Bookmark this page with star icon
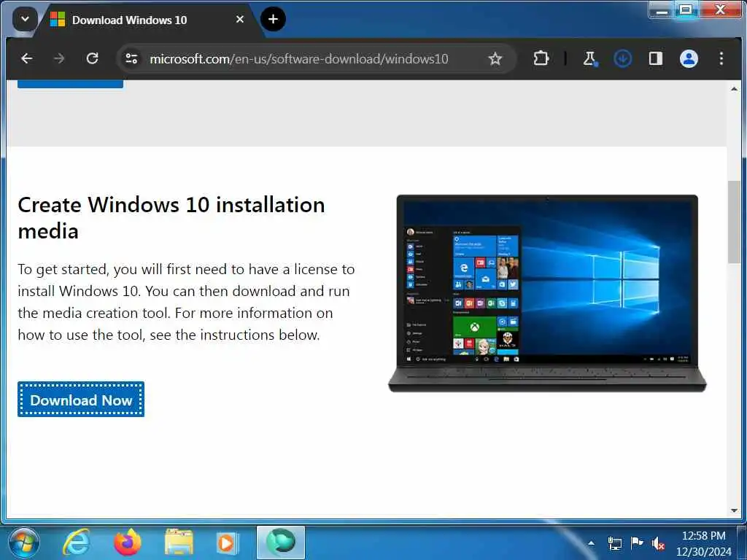Viewport: 747px width, 560px height. coord(495,58)
